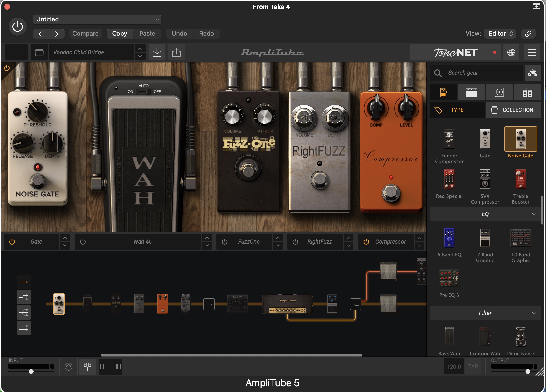Select the Treble Booster pedal thumbnail
Screen dimensions: 546x392
521,179
